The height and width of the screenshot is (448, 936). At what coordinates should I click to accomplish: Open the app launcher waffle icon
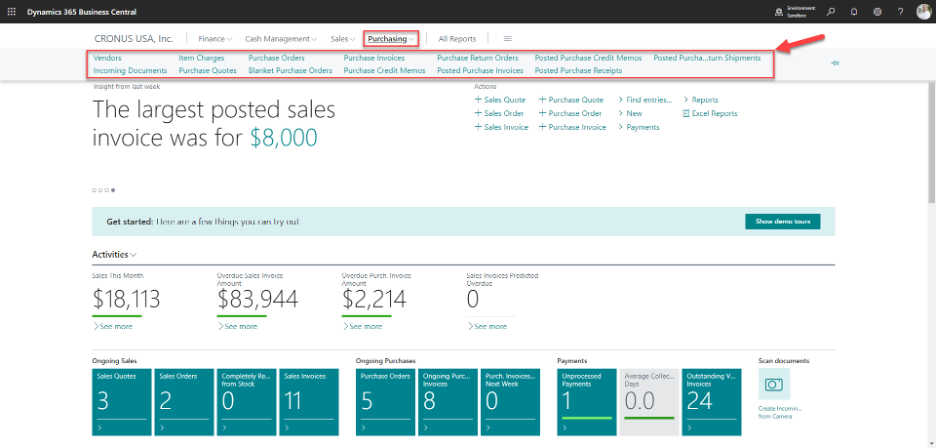click(x=12, y=11)
